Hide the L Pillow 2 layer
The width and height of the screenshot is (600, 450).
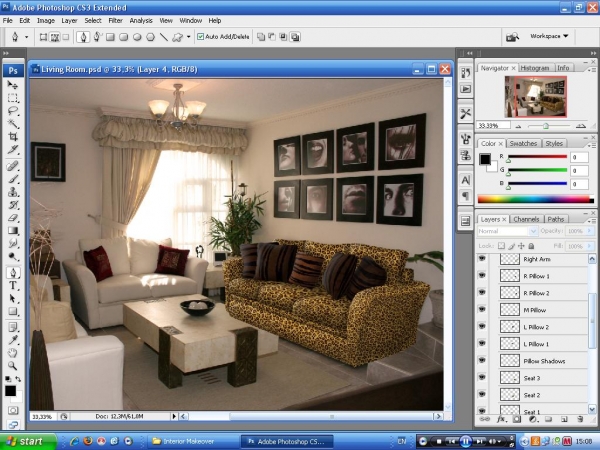point(482,327)
